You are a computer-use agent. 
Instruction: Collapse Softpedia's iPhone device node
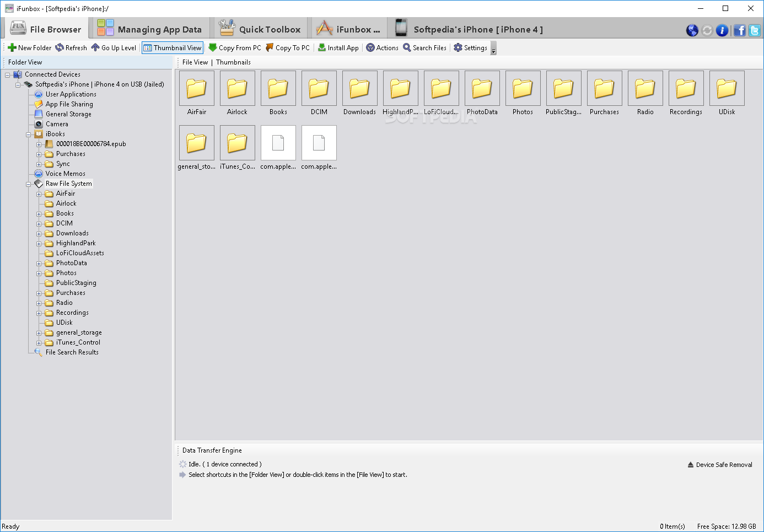[18, 85]
